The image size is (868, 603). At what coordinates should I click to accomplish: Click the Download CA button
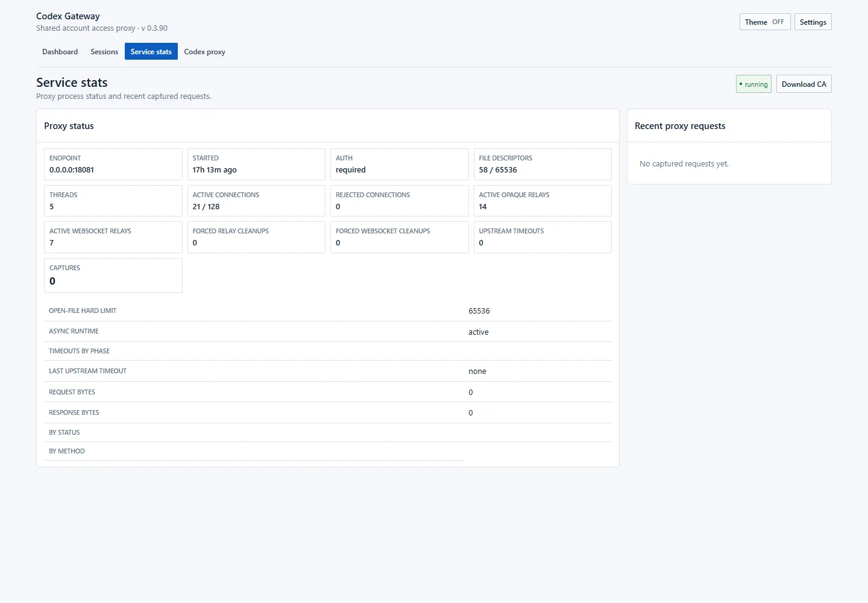(804, 84)
